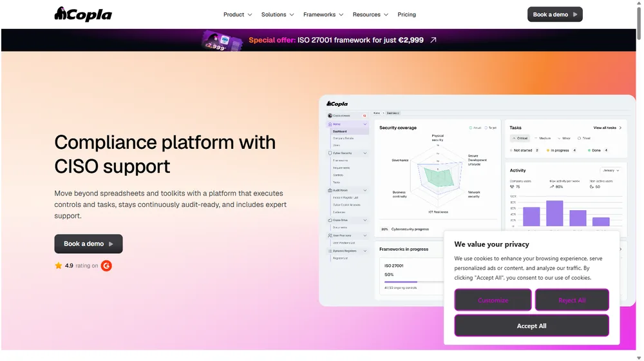This screenshot has height=361, width=644.
Task: Open the Frameworks dropdown menu
Action: tap(323, 14)
